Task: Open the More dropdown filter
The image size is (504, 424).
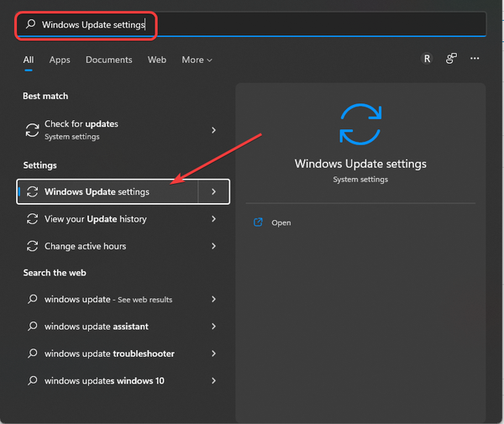Action: pos(197,60)
